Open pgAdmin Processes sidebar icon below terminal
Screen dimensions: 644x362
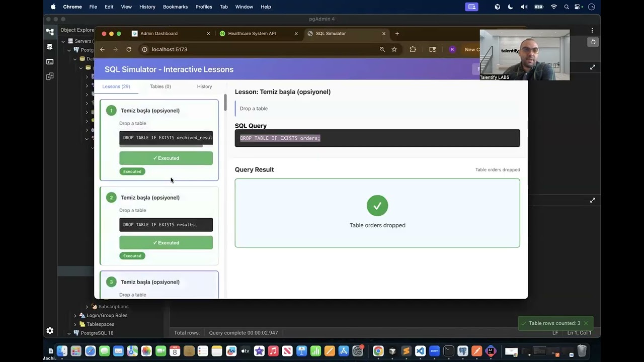pyautogui.click(x=50, y=76)
